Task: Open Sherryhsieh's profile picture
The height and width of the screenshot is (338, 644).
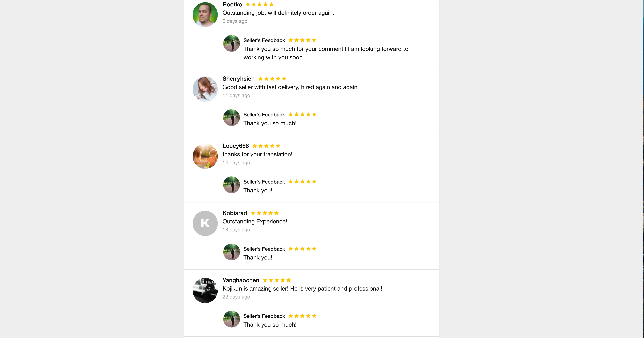Action: point(205,89)
